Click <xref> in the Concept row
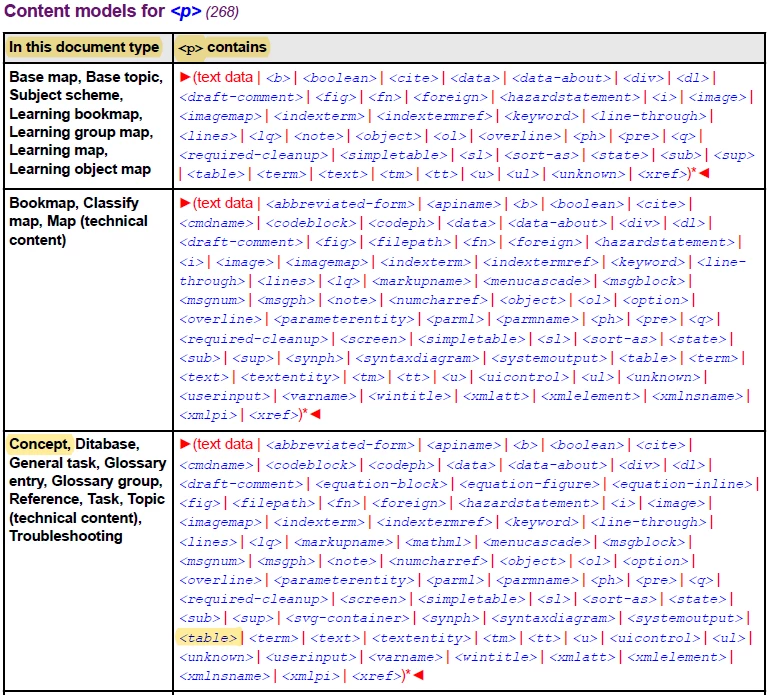769x695 pixels. click(377, 676)
